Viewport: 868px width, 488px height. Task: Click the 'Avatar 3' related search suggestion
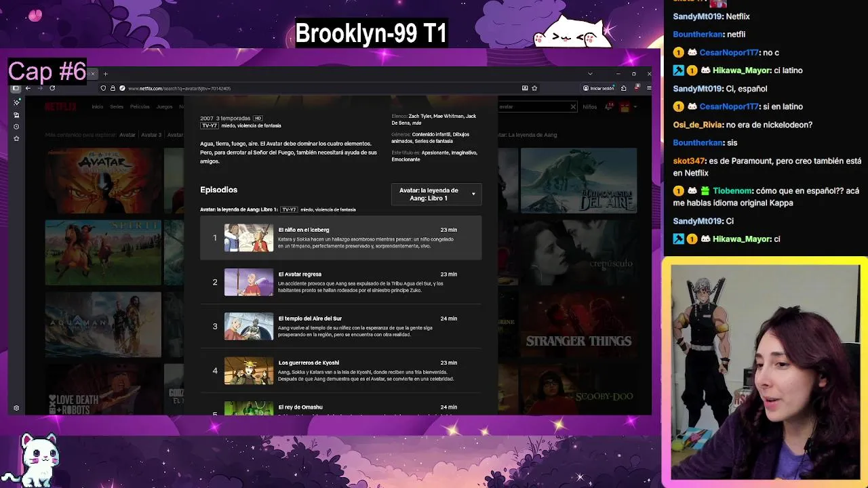[x=151, y=135]
